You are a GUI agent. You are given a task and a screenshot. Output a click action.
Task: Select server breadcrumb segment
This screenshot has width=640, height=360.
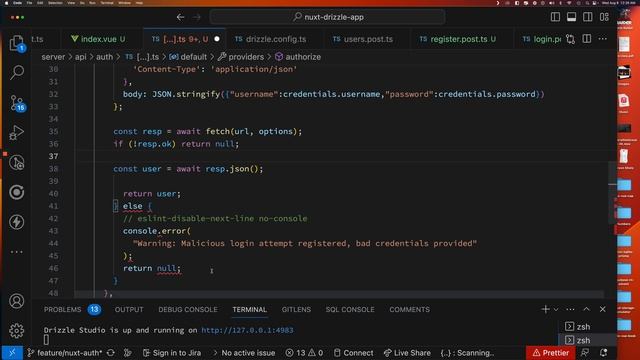tap(53, 57)
